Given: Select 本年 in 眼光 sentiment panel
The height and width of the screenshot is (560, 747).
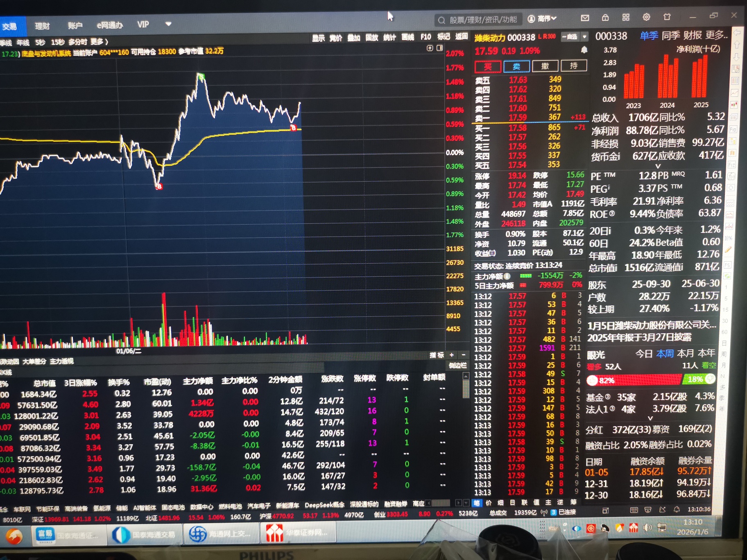Looking at the screenshot, I should [706, 352].
